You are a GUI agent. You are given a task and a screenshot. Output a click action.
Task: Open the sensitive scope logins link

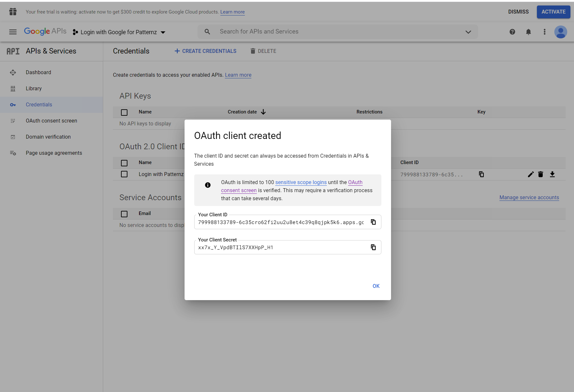click(301, 182)
